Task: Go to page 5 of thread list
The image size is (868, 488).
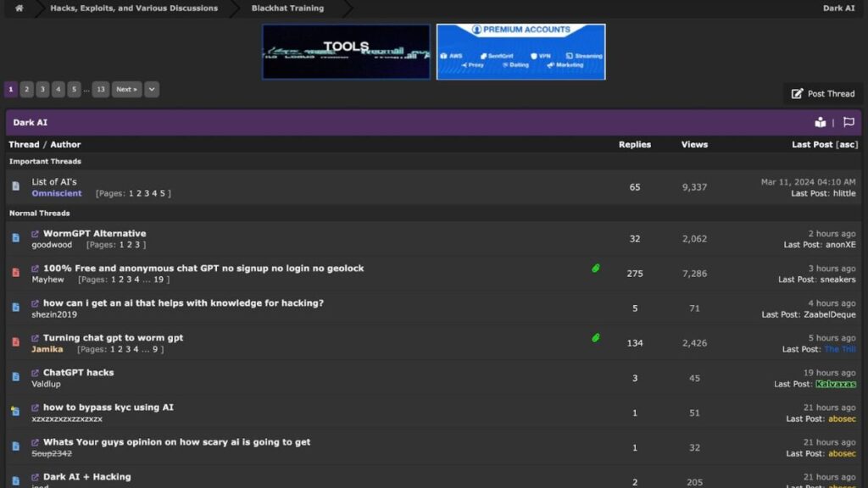Action: pyautogui.click(x=74, y=89)
